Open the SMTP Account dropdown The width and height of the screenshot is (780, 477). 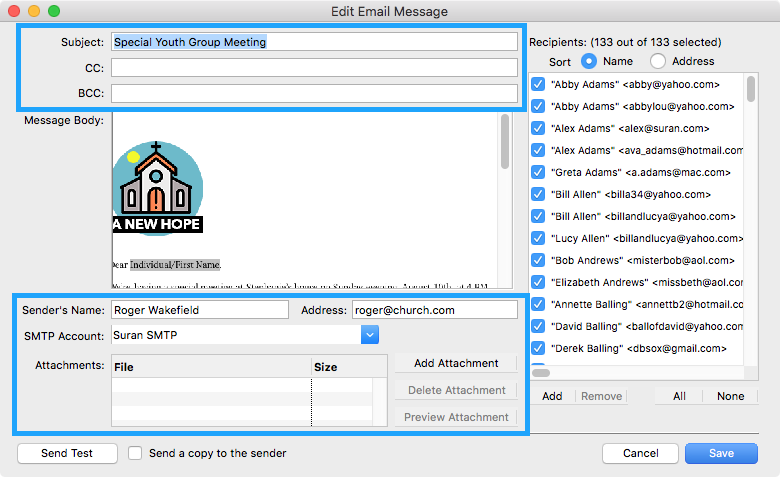(370, 335)
